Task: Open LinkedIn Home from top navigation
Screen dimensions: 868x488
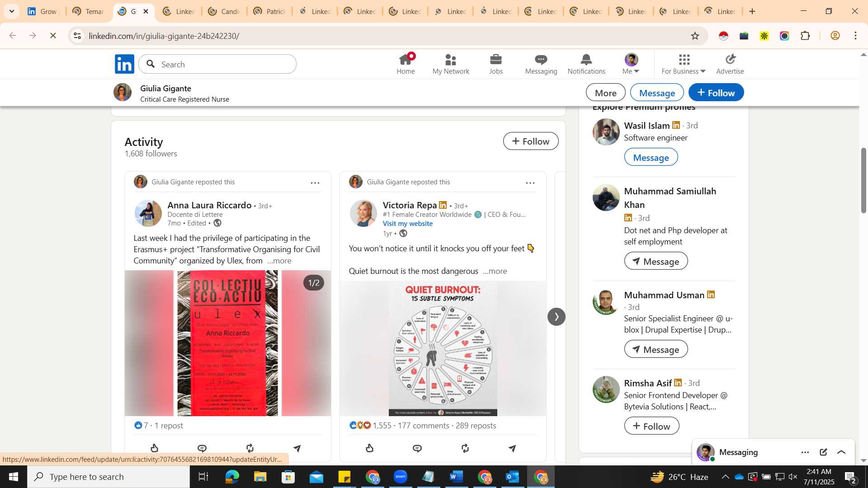Action: (406, 64)
